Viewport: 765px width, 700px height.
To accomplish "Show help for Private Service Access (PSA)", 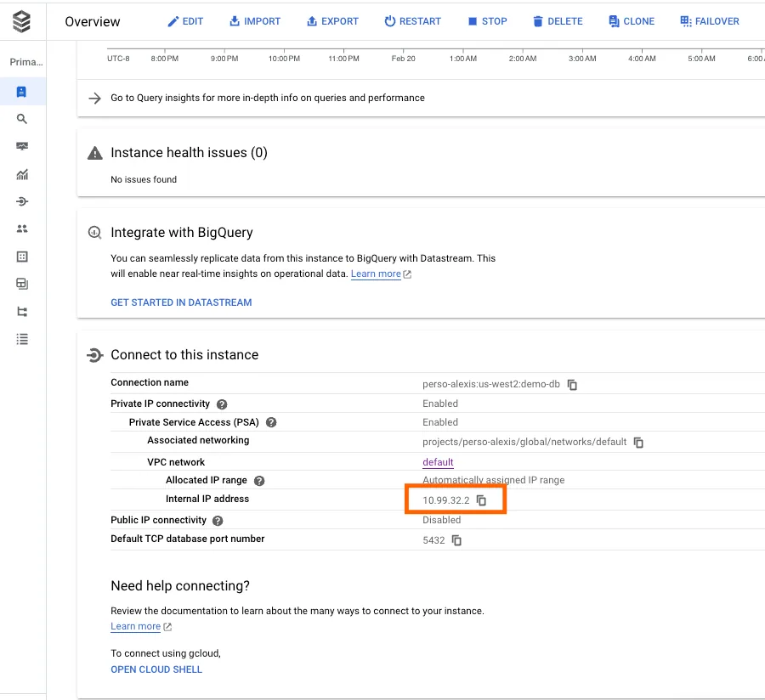I will tap(271, 422).
